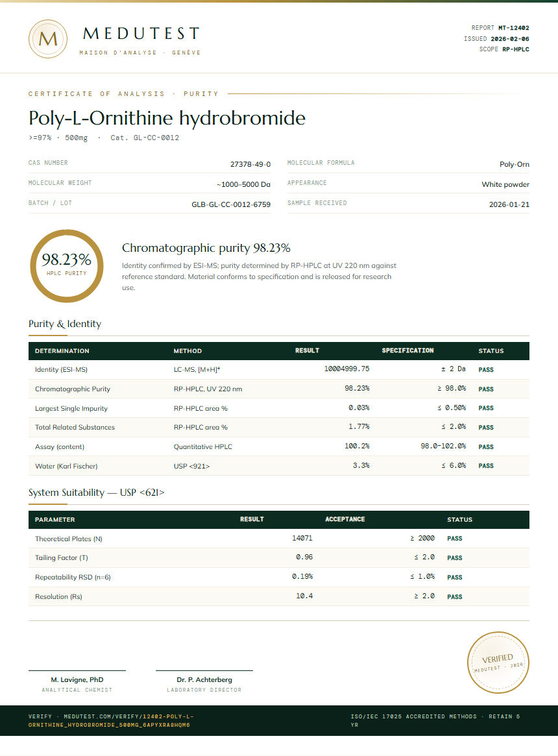This screenshot has height=756, width=558.
Task: Click the Purity & Identity section heading
Action: (x=65, y=324)
